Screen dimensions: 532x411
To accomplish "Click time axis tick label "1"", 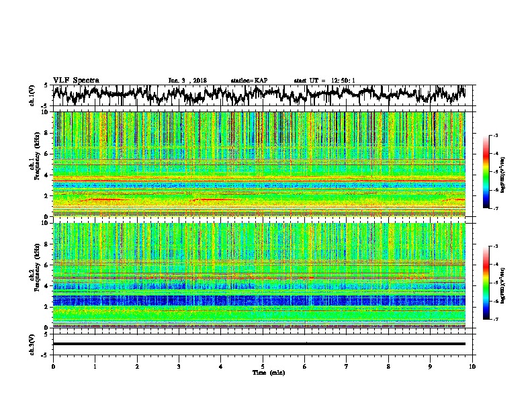I will click(x=95, y=367).
